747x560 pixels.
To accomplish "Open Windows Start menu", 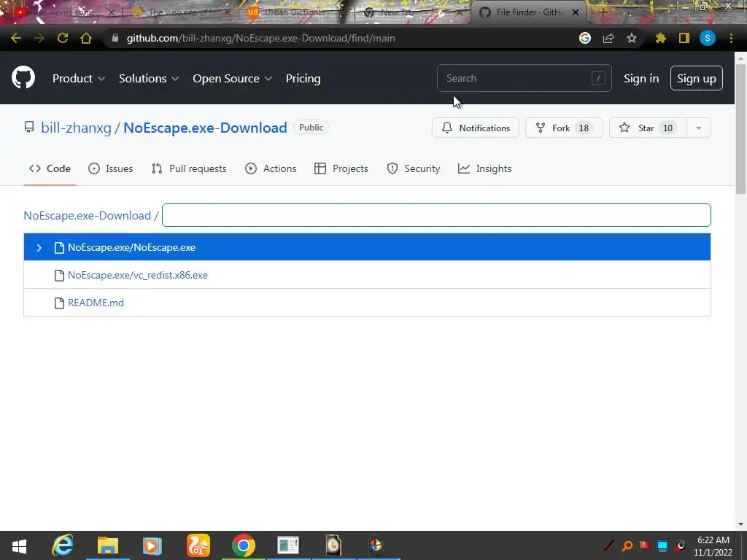I will click(x=19, y=545).
